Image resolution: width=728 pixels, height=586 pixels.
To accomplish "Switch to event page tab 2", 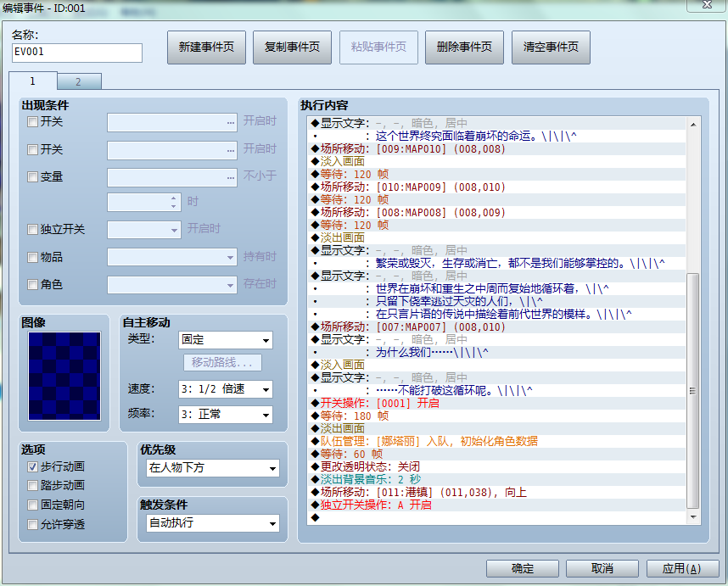I will tap(78, 81).
